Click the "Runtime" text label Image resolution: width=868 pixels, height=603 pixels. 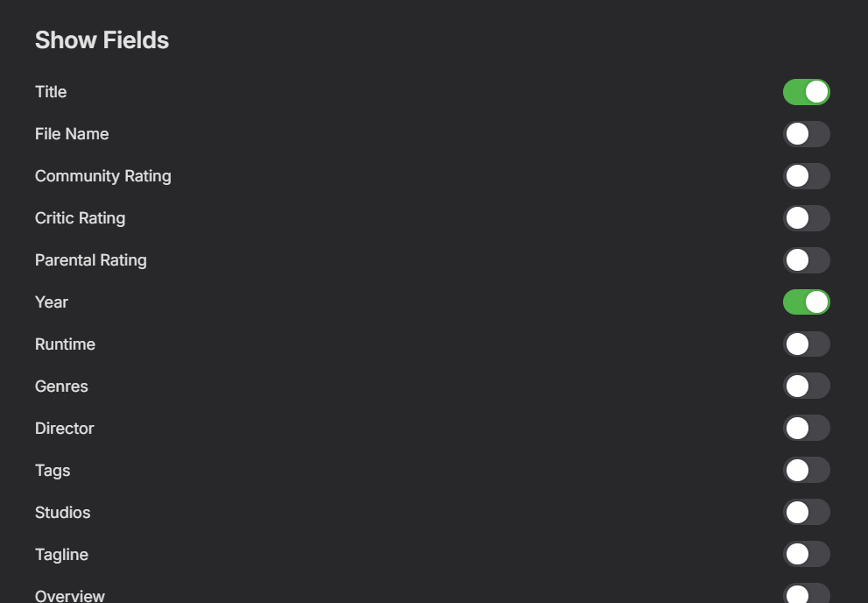tap(65, 344)
